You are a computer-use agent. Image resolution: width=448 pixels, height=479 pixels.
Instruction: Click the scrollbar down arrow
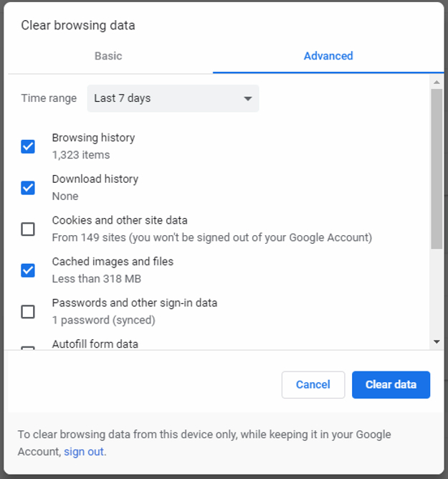(437, 342)
